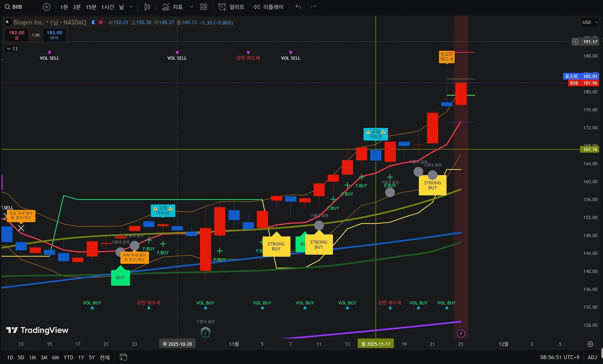603x364 pixels.
Task: Expand the timeframe interval dropdown arrow
Action: click(131, 7)
